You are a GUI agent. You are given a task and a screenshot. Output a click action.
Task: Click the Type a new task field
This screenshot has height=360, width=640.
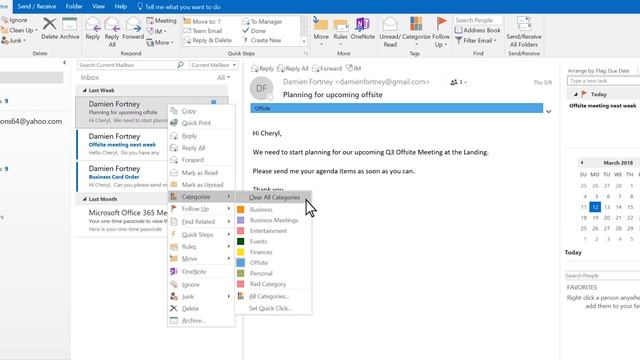coord(603,81)
